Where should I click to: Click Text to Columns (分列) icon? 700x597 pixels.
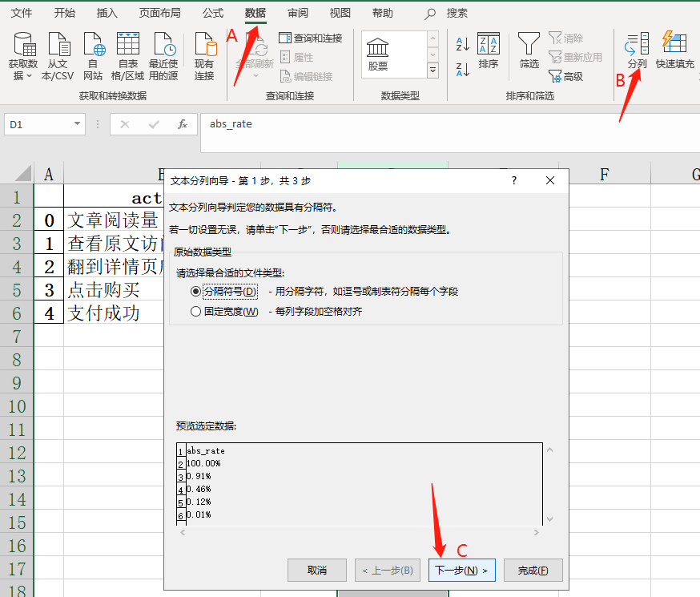pyautogui.click(x=637, y=50)
